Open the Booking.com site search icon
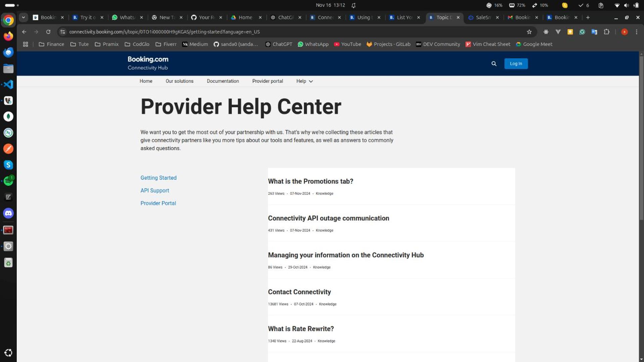Image resolution: width=644 pixels, height=362 pixels. click(494, 64)
